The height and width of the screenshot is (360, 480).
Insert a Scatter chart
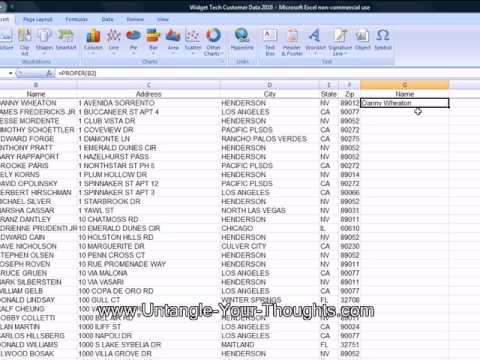[193, 41]
